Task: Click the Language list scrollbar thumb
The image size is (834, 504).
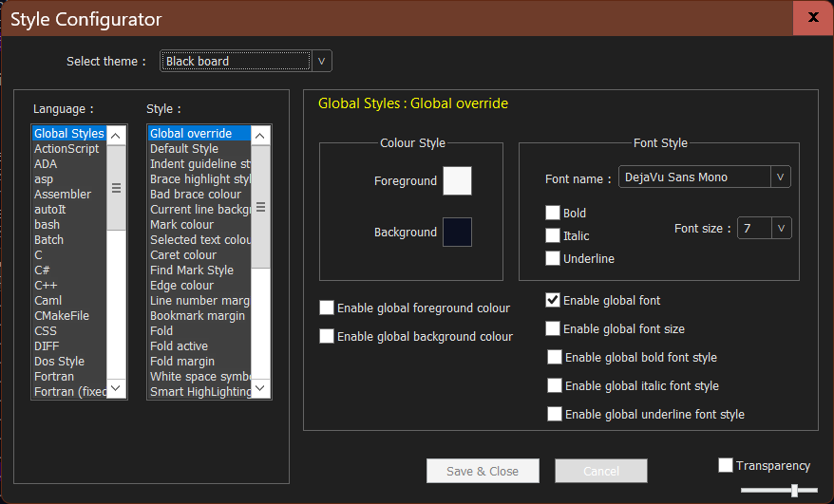Action: click(116, 188)
